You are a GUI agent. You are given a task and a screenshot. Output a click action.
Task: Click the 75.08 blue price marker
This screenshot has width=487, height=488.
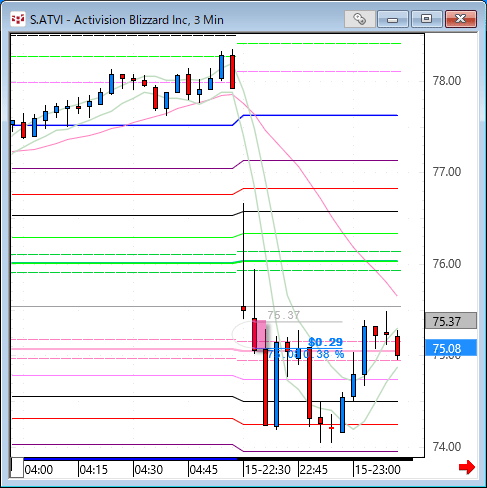[451, 348]
